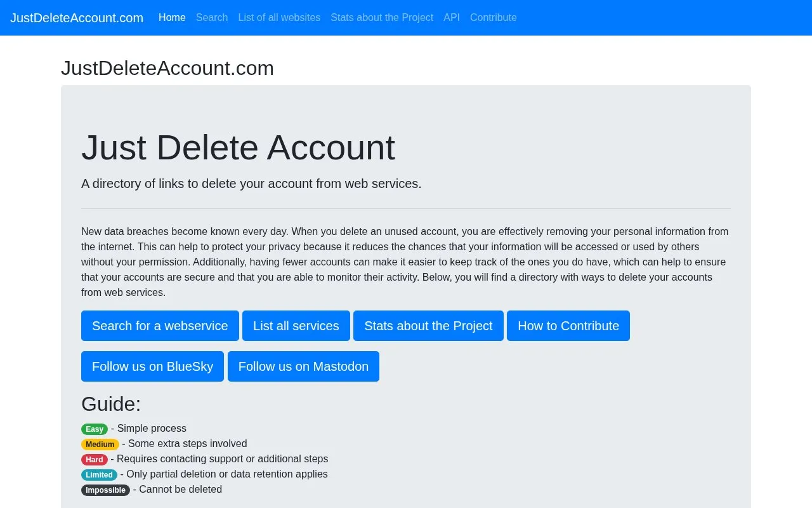The image size is (812, 508).
Task: Click the dark Impossible badge
Action: [x=105, y=490]
